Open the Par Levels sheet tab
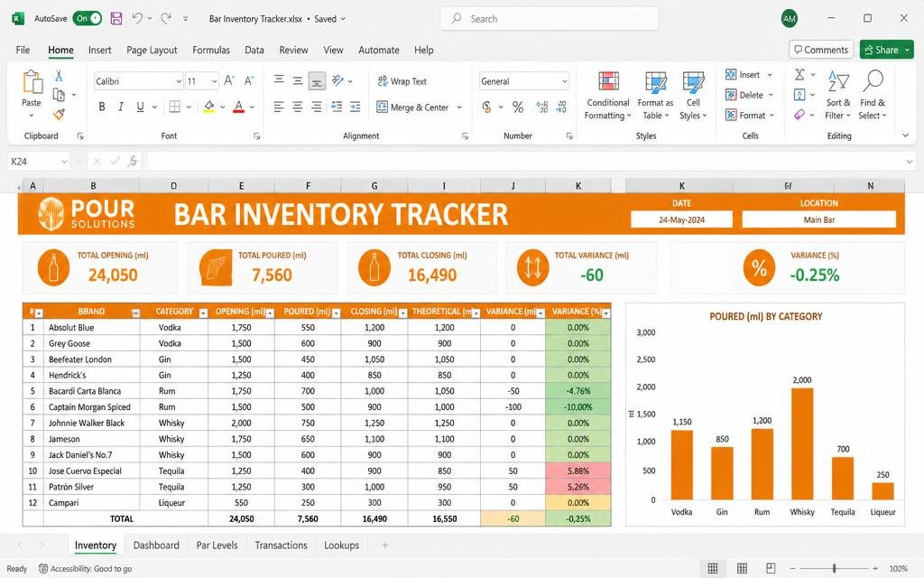This screenshot has height=578, width=924. 217,545
